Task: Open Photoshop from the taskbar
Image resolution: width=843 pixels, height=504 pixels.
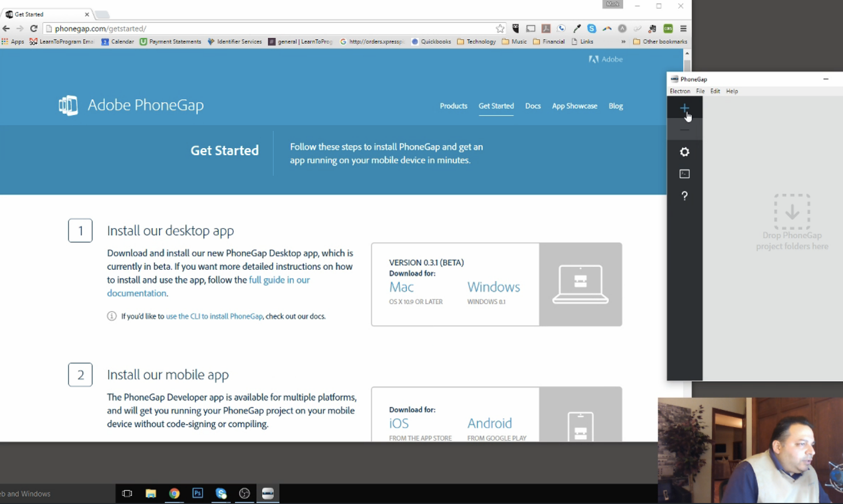Action: point(197,493)
